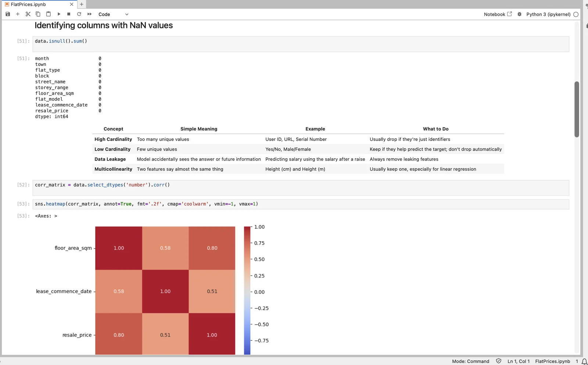
Task: Click the [52]: cell prompt
Action: tap(23, 185)
